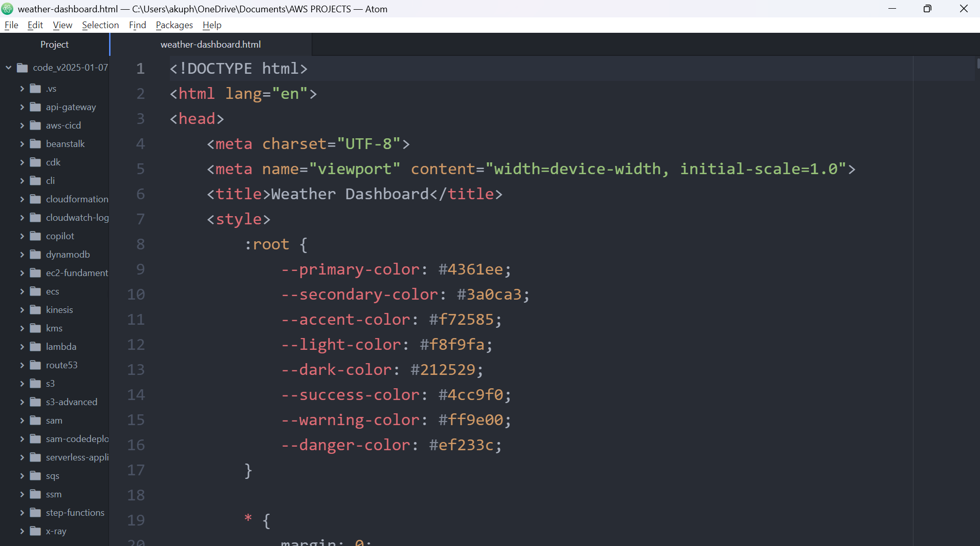Click the #f8f9fa light color value

tap(452, 345)
